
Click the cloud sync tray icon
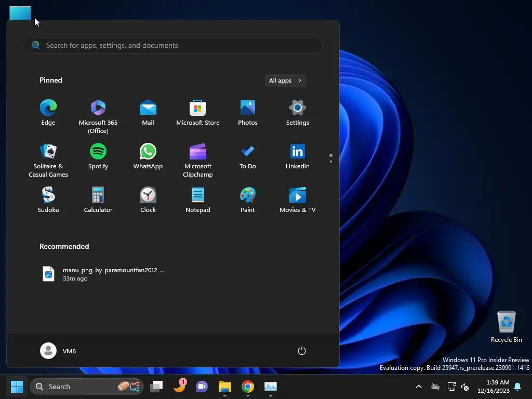pos(435,387)
